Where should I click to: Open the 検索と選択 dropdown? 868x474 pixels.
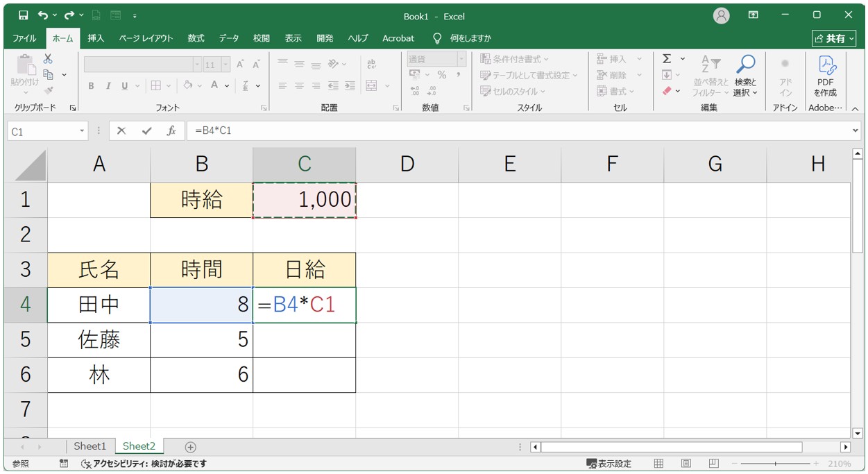745,87
